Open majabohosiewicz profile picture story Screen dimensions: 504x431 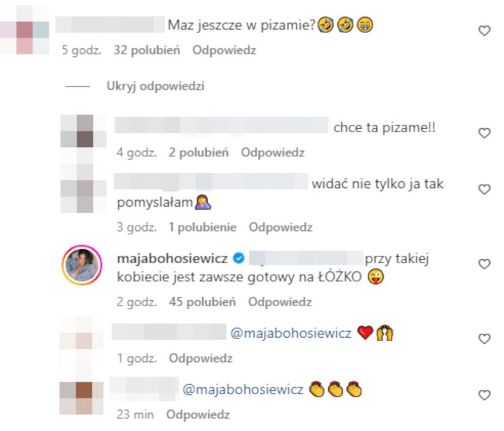82,265
